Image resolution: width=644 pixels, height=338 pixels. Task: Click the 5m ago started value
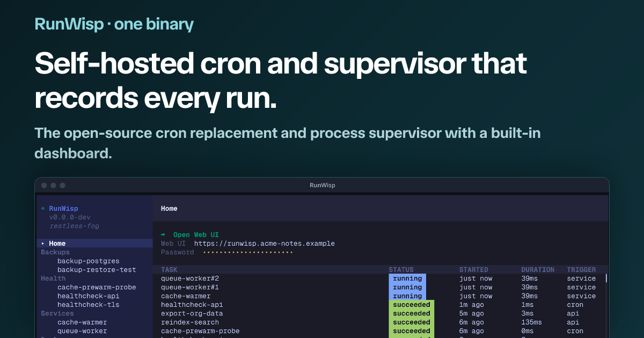point(472,313)
